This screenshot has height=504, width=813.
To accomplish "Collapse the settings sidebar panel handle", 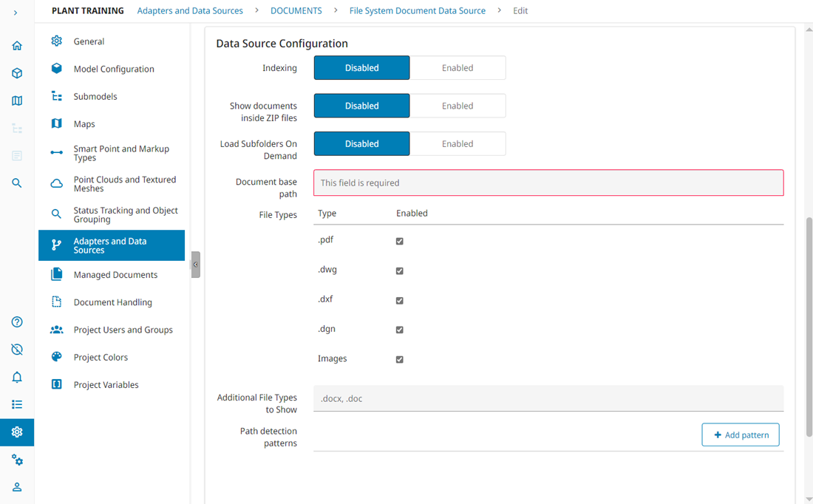I will 195,265.
